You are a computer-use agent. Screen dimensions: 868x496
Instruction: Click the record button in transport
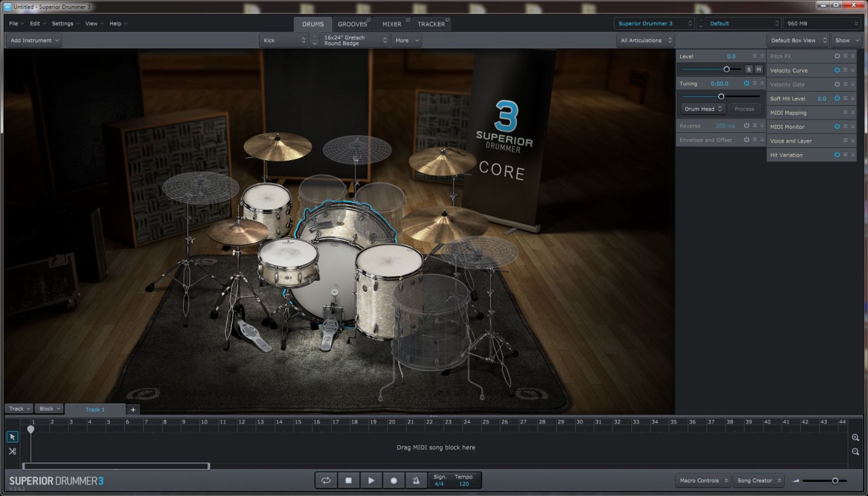[x=393, y=480]
